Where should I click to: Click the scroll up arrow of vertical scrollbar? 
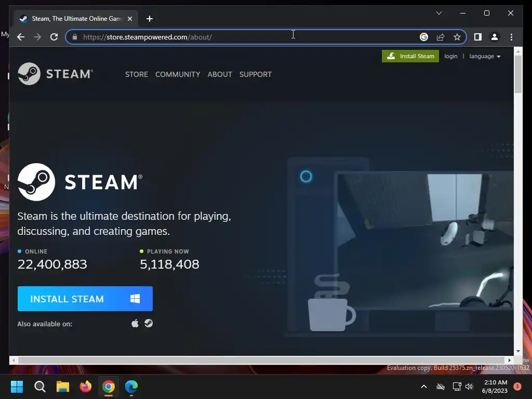518,51
